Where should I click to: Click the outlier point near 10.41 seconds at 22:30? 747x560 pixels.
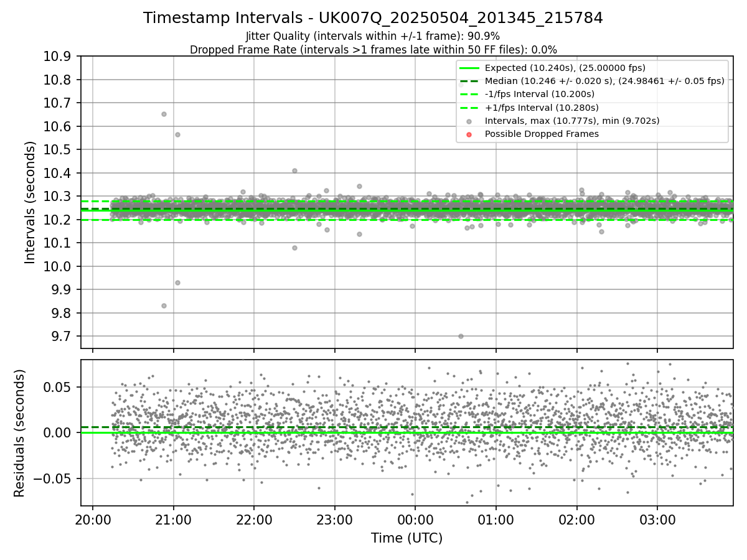[294, 170]
